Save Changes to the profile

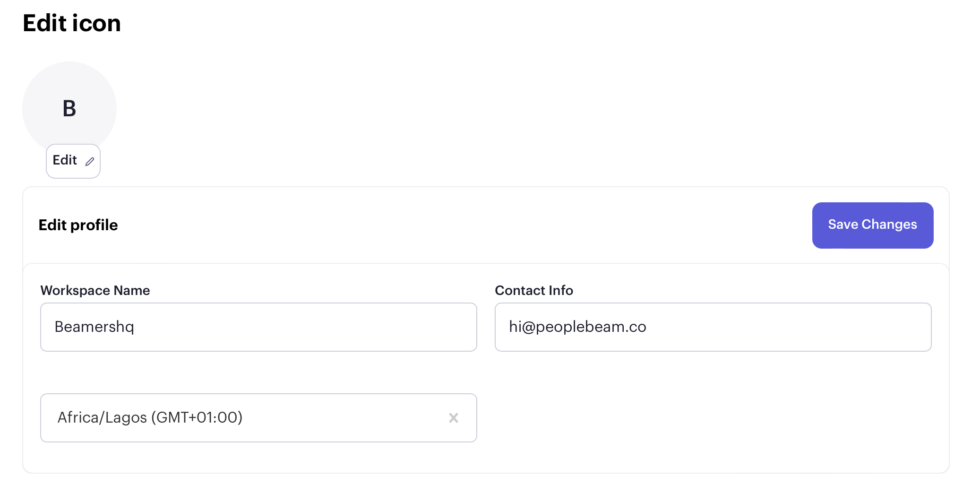(x=873, y=225)
